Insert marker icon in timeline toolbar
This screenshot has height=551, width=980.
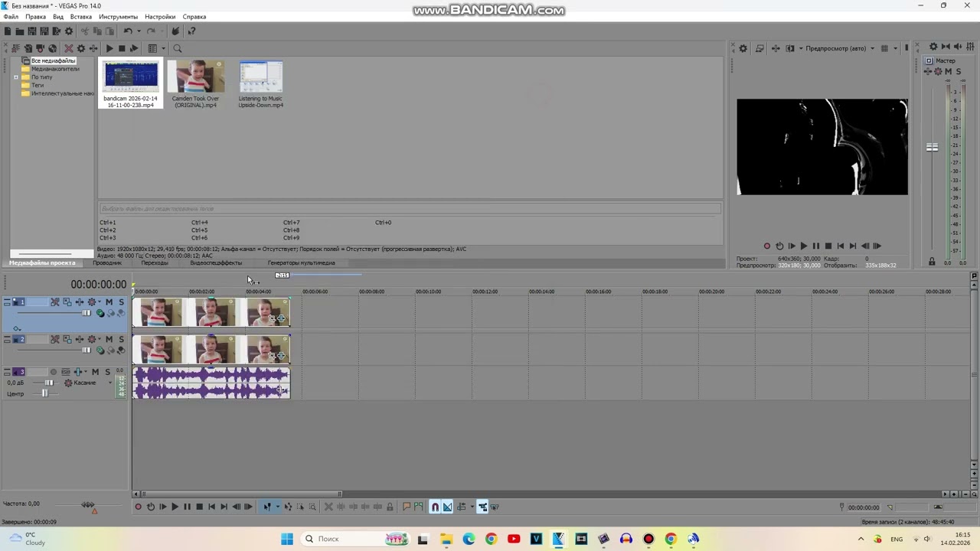coord(407,507)
